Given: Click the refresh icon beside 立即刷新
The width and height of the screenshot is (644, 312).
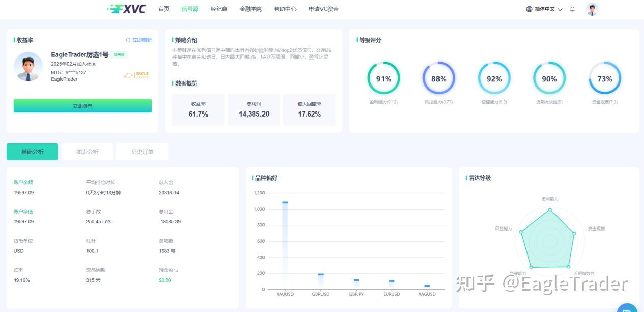Looking at the screenshot, I should [128, 39].
